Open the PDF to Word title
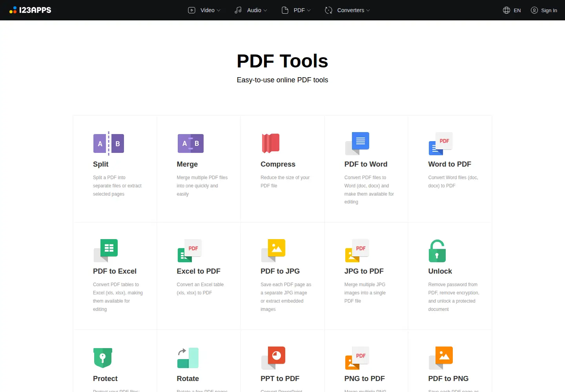This screenshot has height=392, width=565. click(366, 164)
